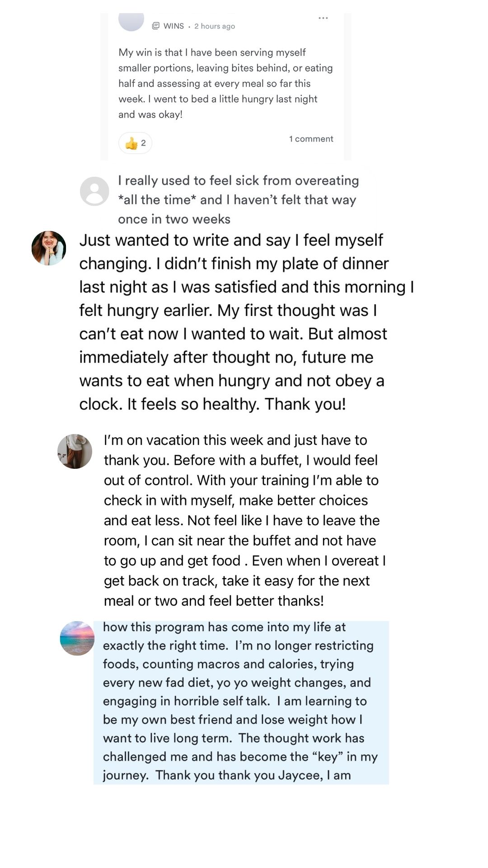
Task: Click the avatar beside the vacation buffet message
Action: click(x=75, y=451)
